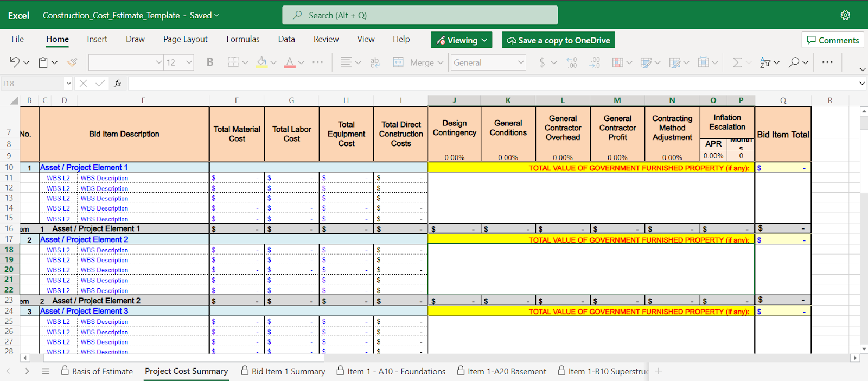Click the search box in title bar

(419, 15)
